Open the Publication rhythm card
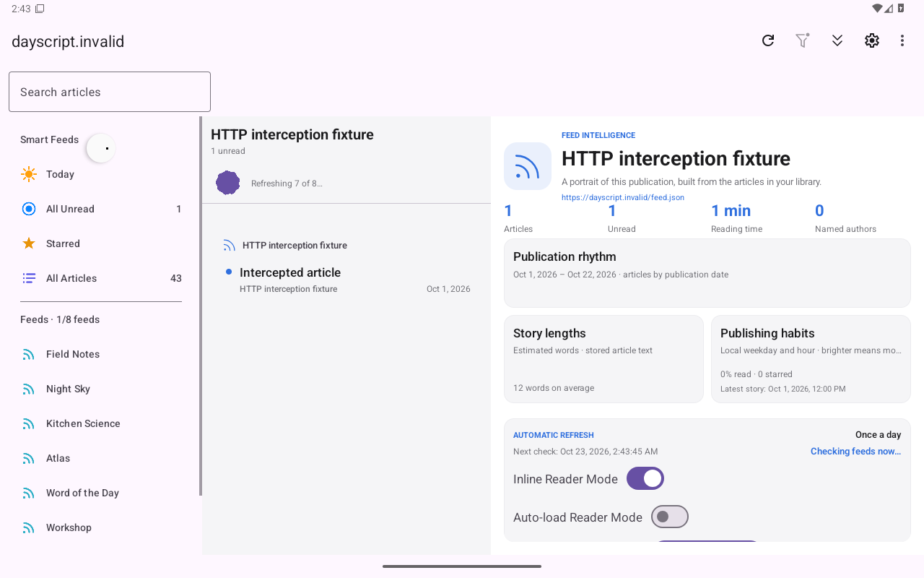Image resolution: width=924 pixels, height=578 pixels. pos(707,273)
